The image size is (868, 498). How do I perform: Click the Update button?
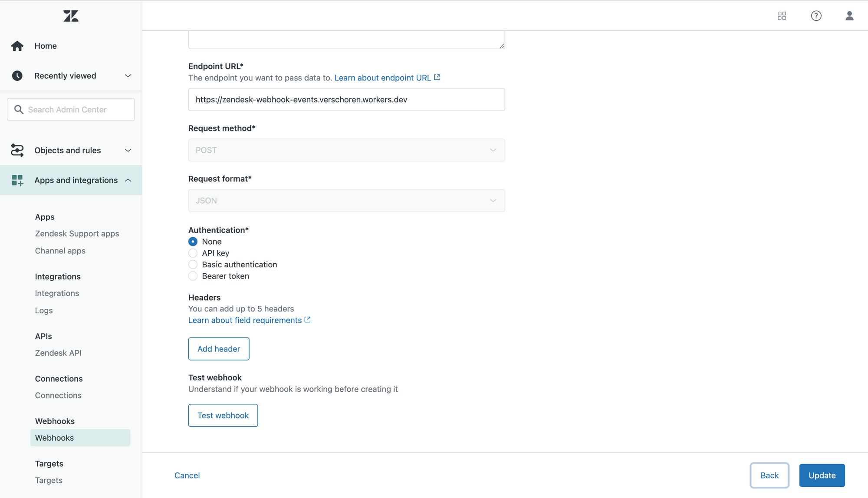pyautogui.click(x=822, y=475)
